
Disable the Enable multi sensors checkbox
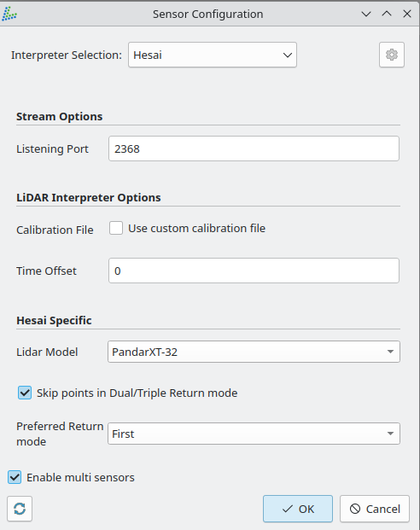tap(15, 477)
